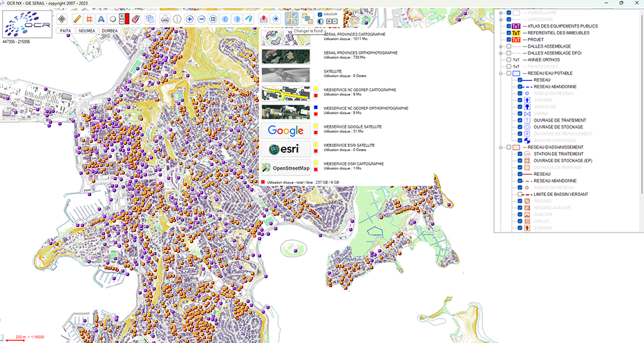Open the print tool
The image size is (644, 343).
tap(164, 19)
